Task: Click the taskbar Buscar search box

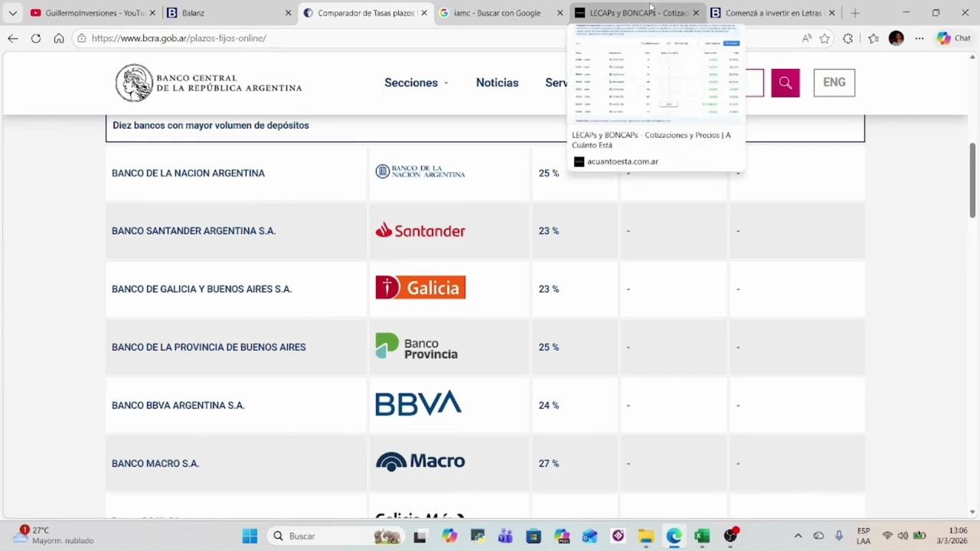Action: (337, 536)
